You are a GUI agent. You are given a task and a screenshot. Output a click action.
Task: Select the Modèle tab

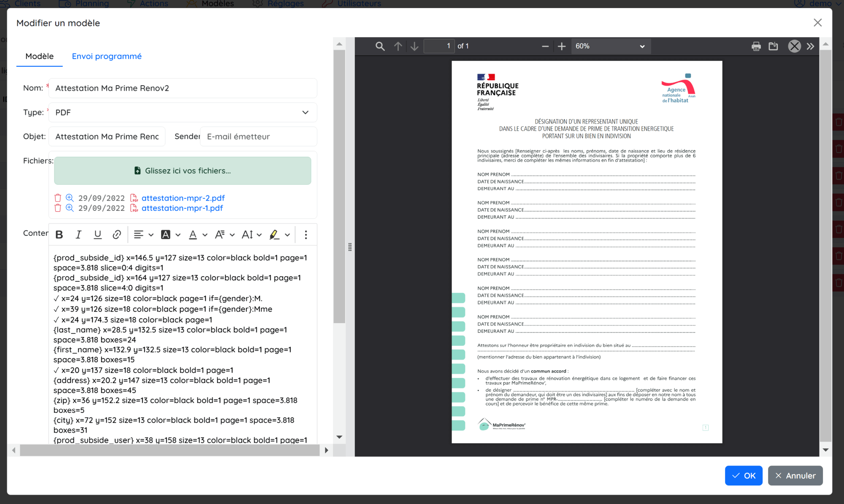point(39,57)
